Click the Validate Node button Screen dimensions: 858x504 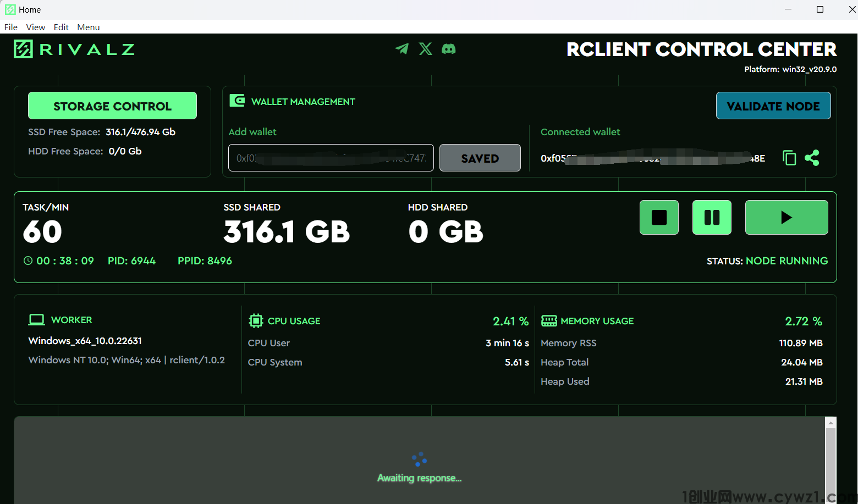click(773, 106)
